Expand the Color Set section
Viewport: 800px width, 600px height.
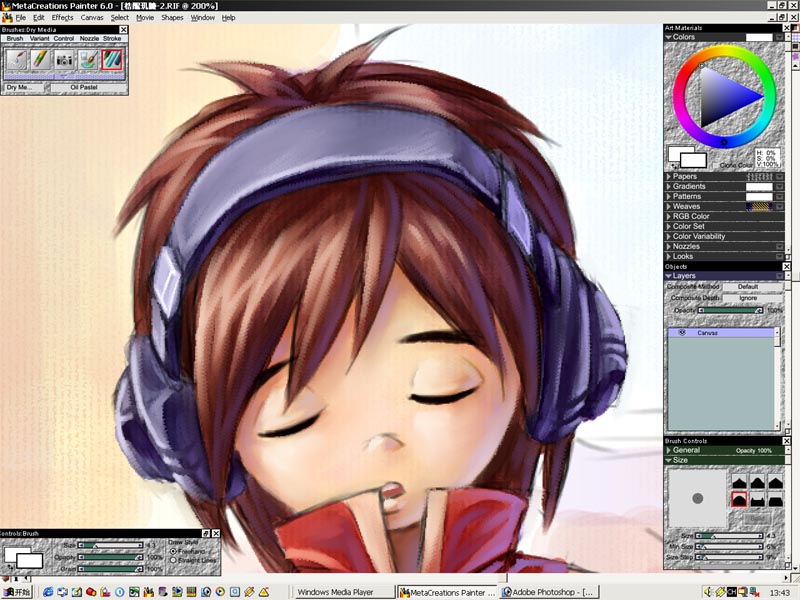(669, 227)
